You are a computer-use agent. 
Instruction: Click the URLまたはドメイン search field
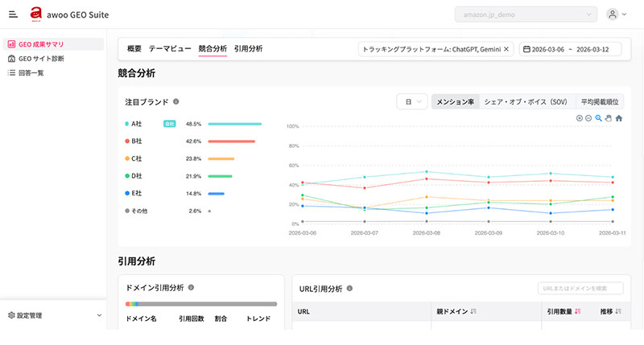click(x=580, y=288)
